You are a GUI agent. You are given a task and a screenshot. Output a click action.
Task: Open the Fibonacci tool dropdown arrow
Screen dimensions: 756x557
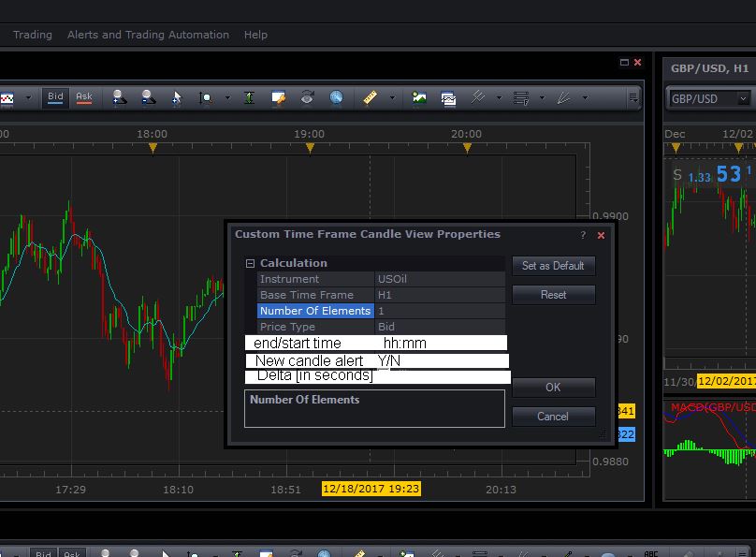click(542, 98)
